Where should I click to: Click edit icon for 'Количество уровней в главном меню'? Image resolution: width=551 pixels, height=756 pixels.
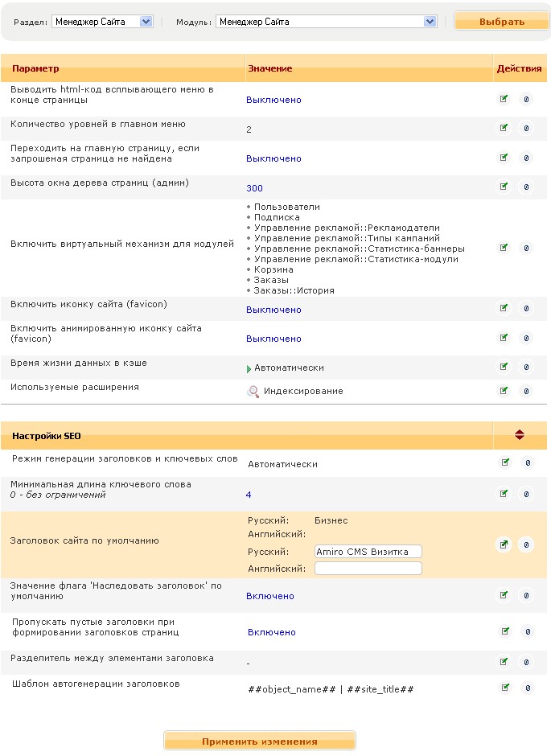click(x=504, y=128)
